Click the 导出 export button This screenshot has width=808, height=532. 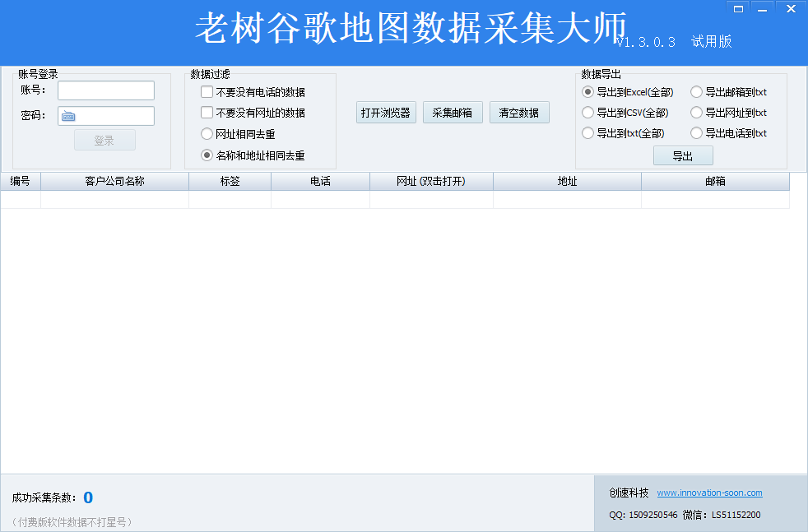[682, 155]
